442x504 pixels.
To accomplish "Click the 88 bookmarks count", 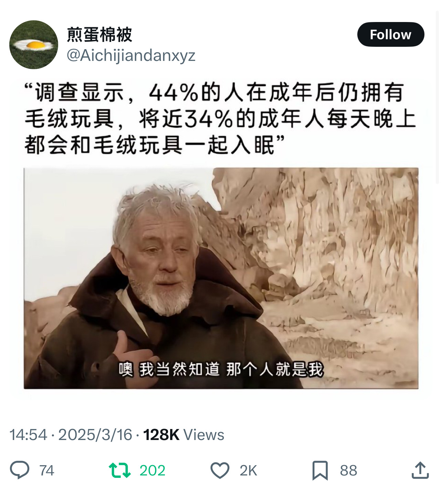I will point(348,470).
